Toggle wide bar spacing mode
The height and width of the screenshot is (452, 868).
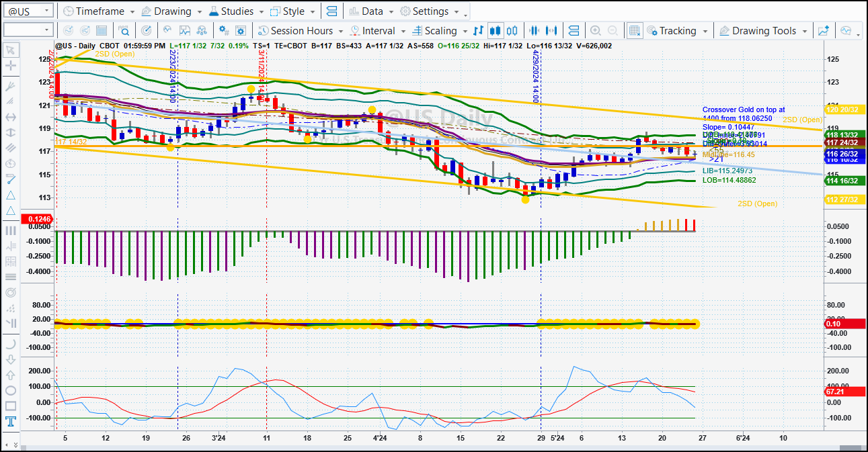click(x=553, y=31)
